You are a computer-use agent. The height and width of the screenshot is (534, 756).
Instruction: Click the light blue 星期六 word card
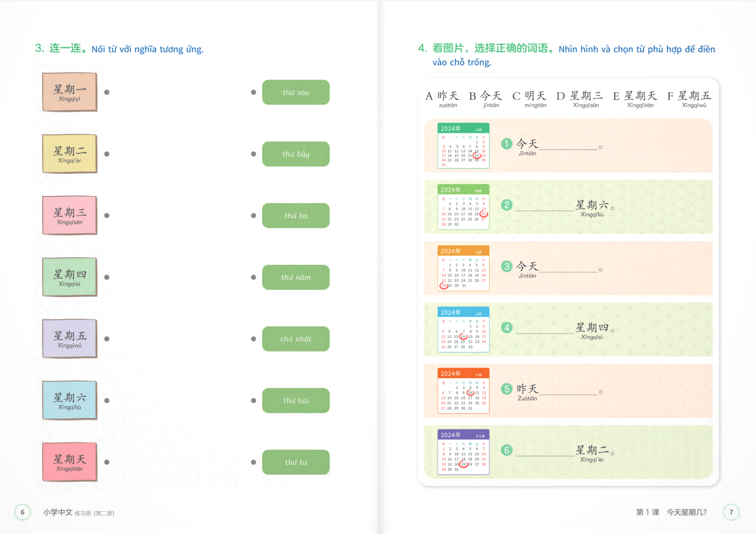point(70,401)
